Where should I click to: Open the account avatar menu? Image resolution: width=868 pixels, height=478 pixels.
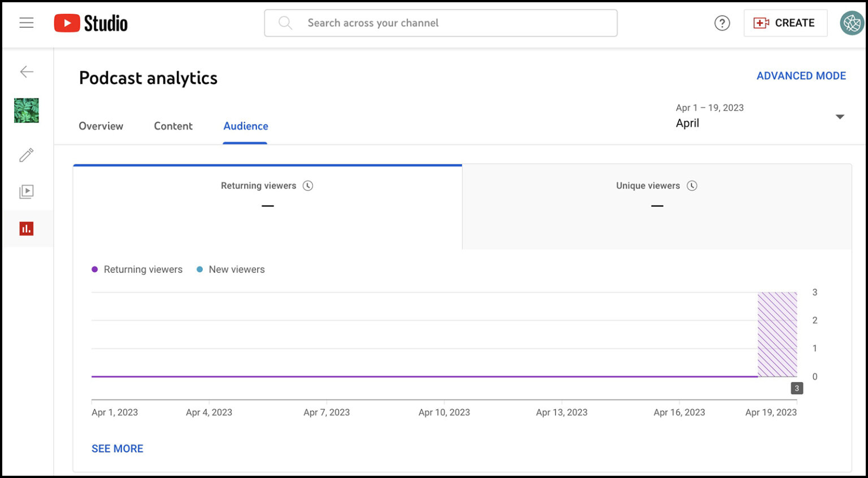[852, 23]
